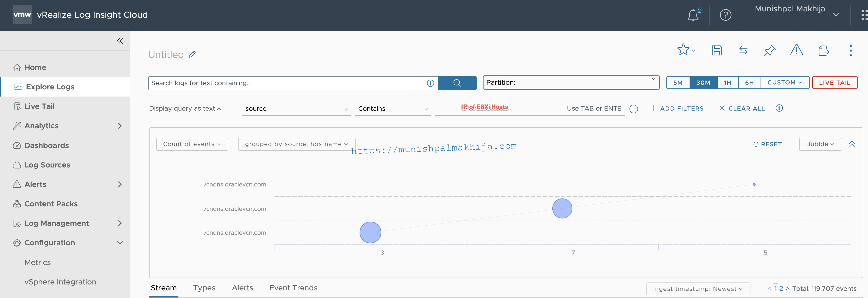This screenshot has width=868, height=298.
Task: Select the 1H time range
Action: click(728, 83)
